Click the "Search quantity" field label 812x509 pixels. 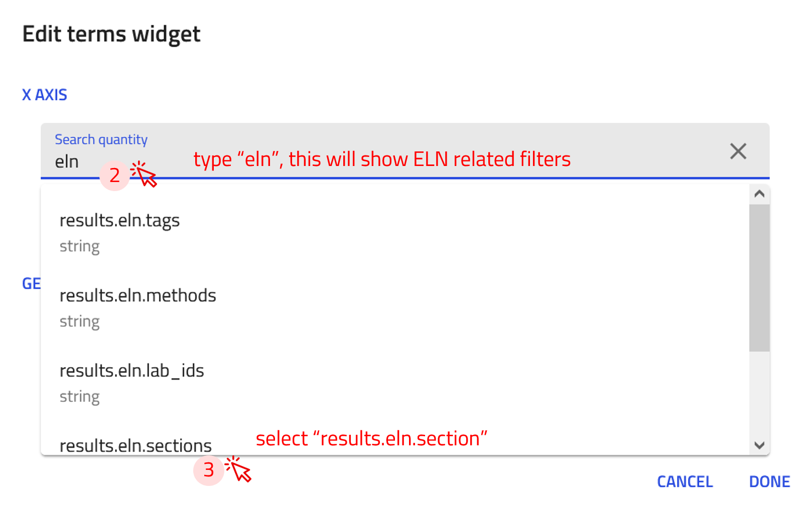(x=101, y=139)
